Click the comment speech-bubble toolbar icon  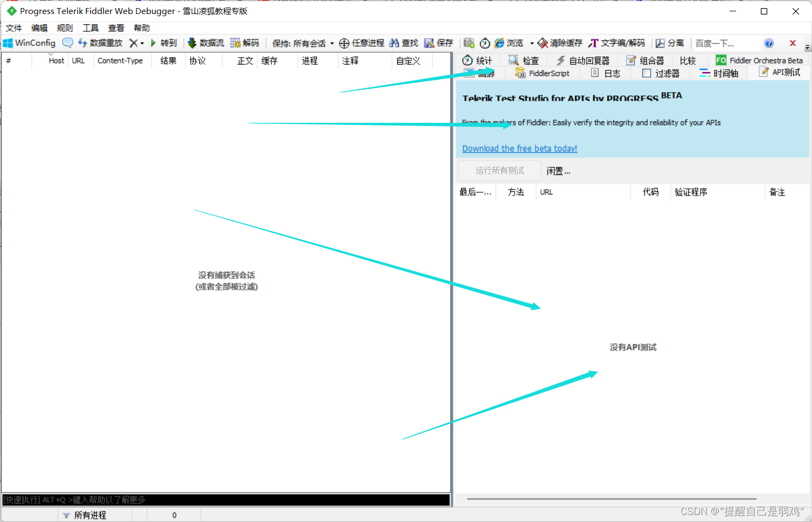click(67, 43)
